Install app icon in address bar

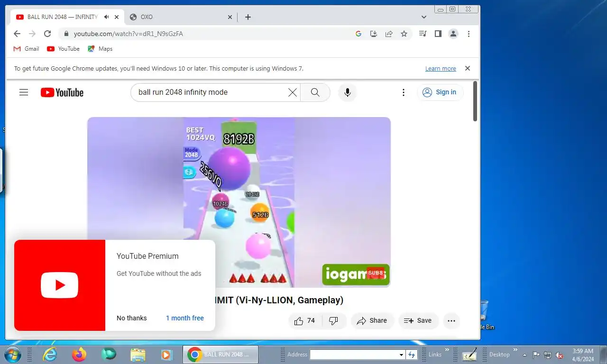[x=374, y=34]
